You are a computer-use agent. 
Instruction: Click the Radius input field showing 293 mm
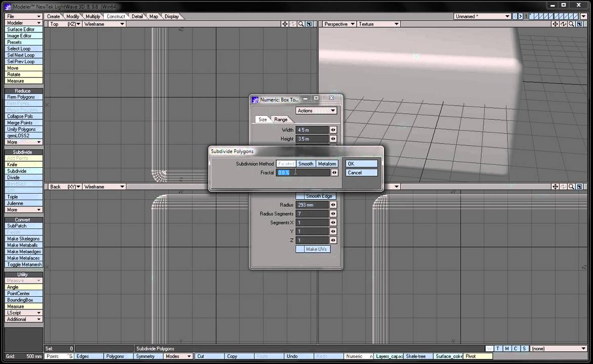312,205
